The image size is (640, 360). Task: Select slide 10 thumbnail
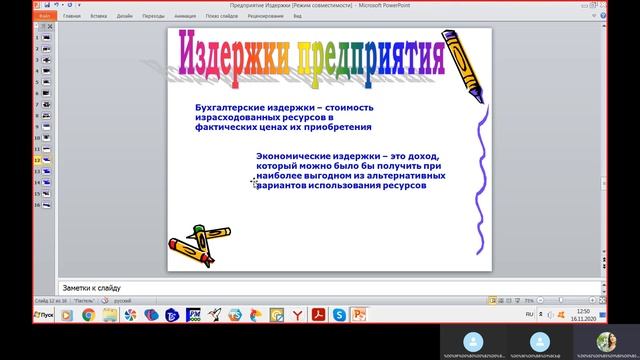coord(47,138)
